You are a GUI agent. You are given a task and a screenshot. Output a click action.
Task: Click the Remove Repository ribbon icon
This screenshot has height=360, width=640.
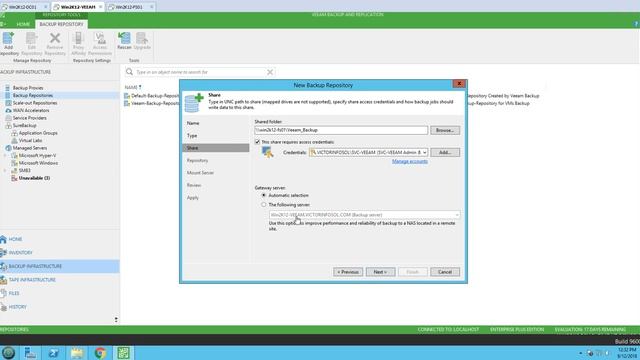[55, 44]
